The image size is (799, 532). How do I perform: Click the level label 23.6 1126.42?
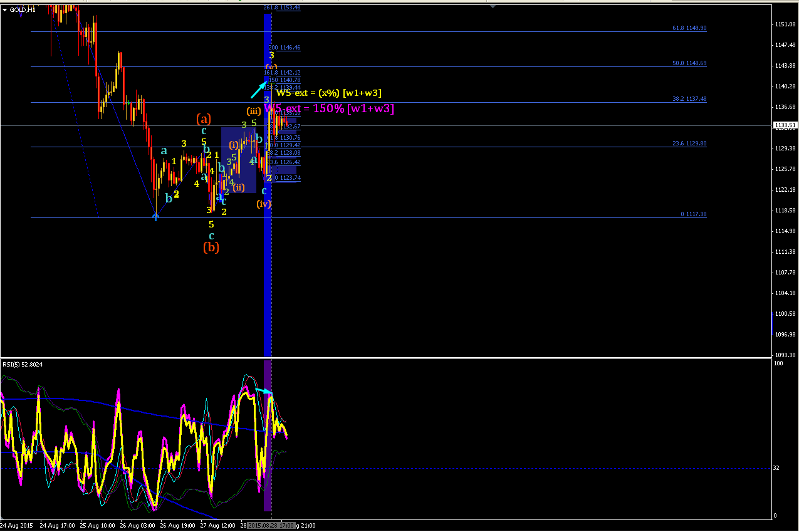[284, 162]
